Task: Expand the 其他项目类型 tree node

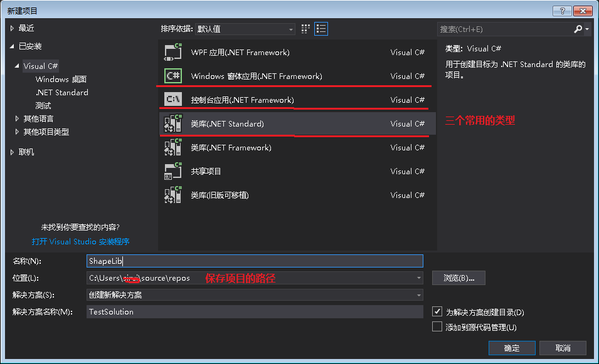Action: (17, 132)
